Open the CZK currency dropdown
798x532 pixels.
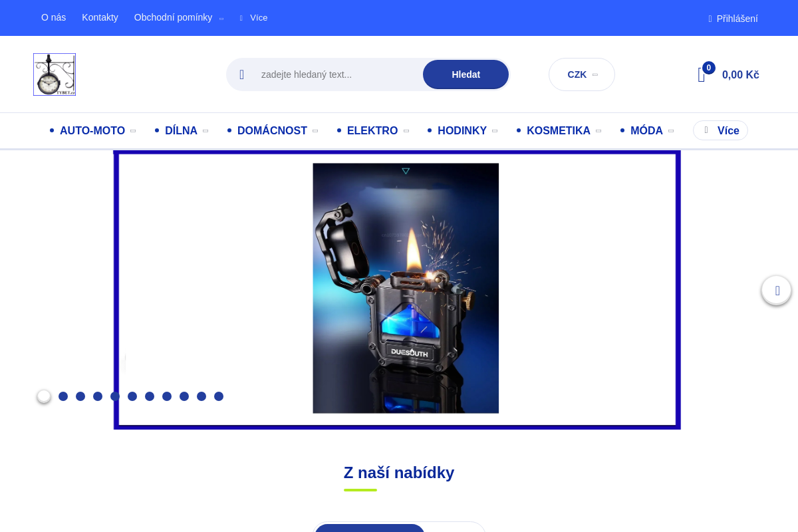click(x=582, y=74)
